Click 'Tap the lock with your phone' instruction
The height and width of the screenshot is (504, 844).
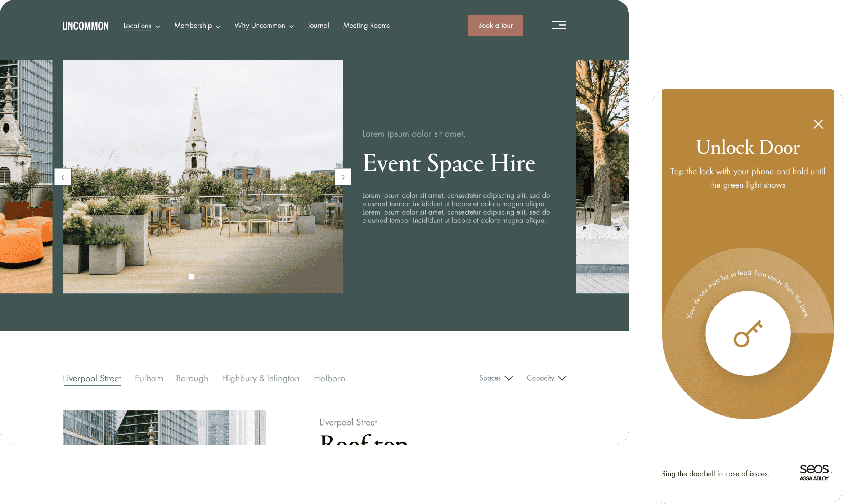point(748,178)
